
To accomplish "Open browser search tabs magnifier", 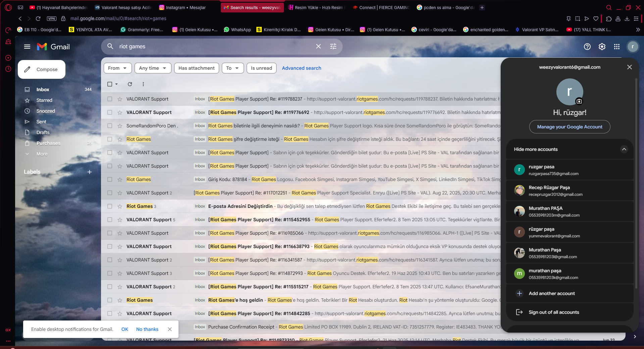I will coord(609,7).
